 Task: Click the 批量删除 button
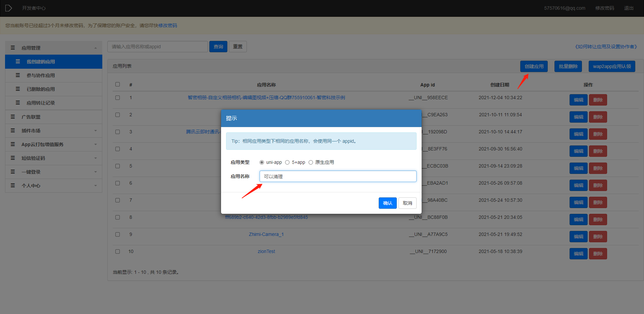tap(568, 66)
